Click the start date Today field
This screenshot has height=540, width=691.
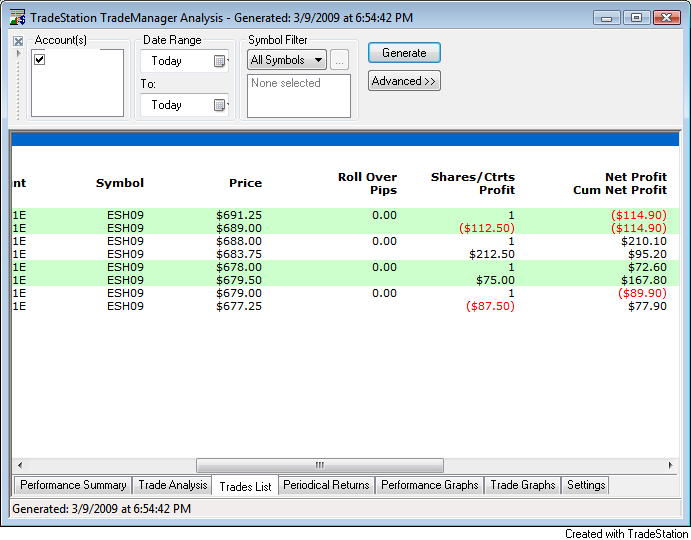pyautogui.click(x=184, y=61)
